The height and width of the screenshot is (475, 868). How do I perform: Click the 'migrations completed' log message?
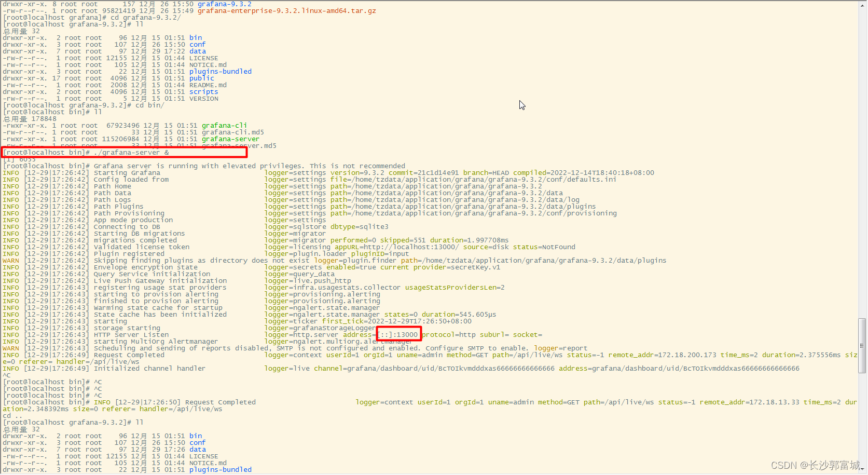coord(135,240)
